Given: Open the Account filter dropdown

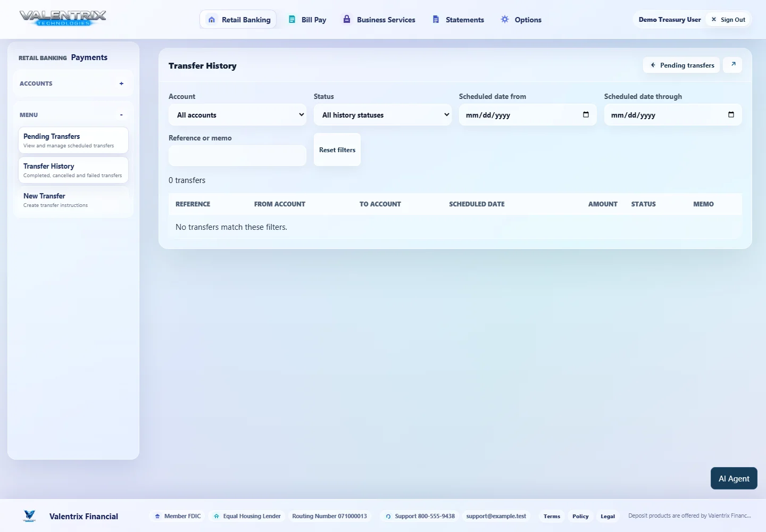Looking at the screenshot, I should [237, 115].
